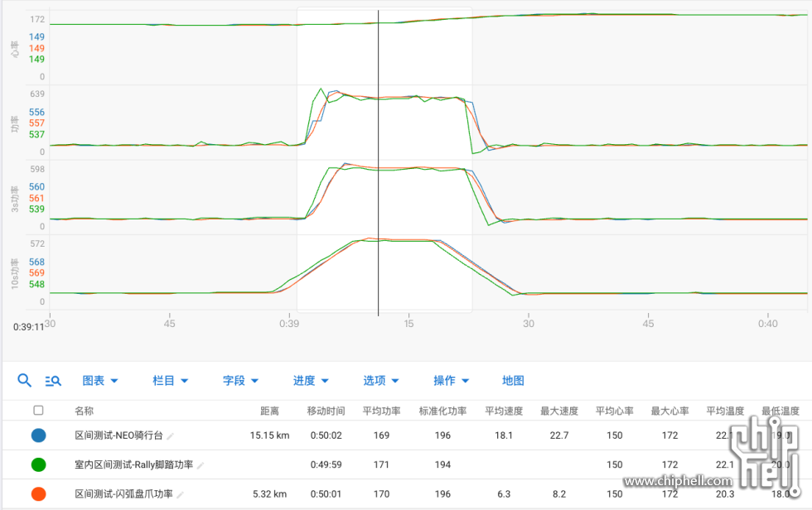812x510 pixels.
Task: Click green color swatch for Rally脚踏功率
Action: (x=38, y=464)
